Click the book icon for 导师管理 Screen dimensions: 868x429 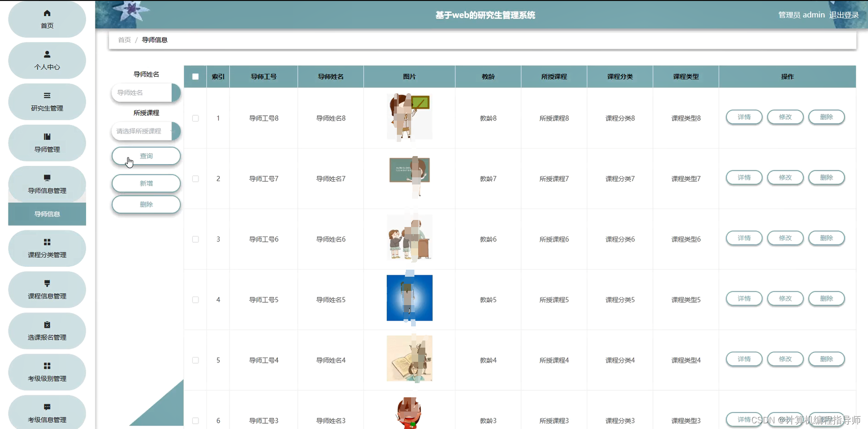coord(47,137)
